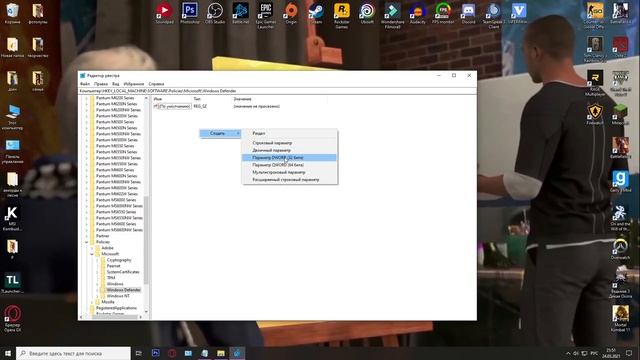640x360 pixels.
Task: Select Двоичный параметр in the submenu
Action: pos(289,150)
